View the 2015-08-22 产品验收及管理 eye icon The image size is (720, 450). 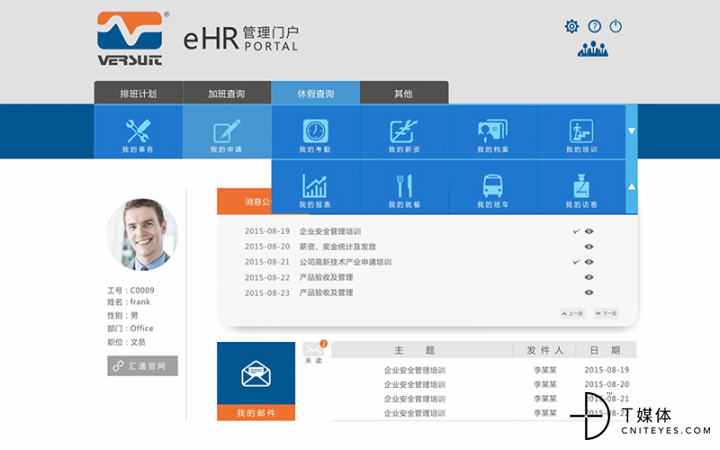click(x=589, y=277)
